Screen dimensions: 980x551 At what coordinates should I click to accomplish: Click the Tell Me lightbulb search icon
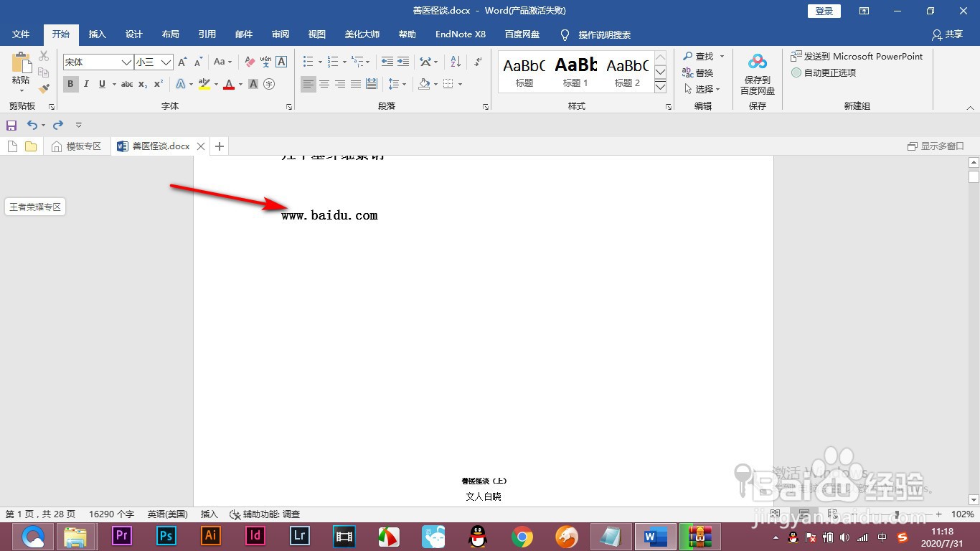(565, 34)
